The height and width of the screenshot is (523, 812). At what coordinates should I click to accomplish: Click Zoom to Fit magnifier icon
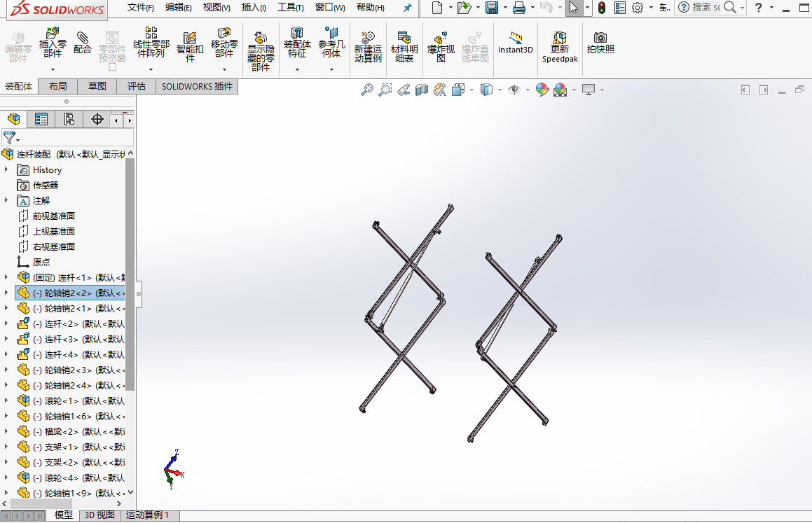[366, 90]
